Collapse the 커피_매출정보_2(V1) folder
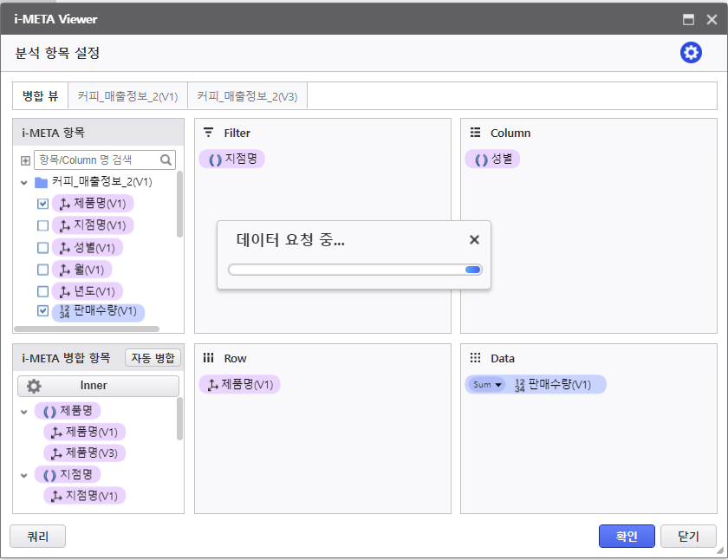Screen dimensions: 728x560 coord(24,183)
